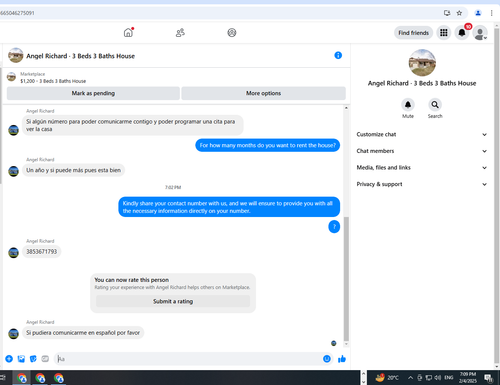
Task: Expand the Chat members section
Action: pyautogui.click(x=422, y=151)
